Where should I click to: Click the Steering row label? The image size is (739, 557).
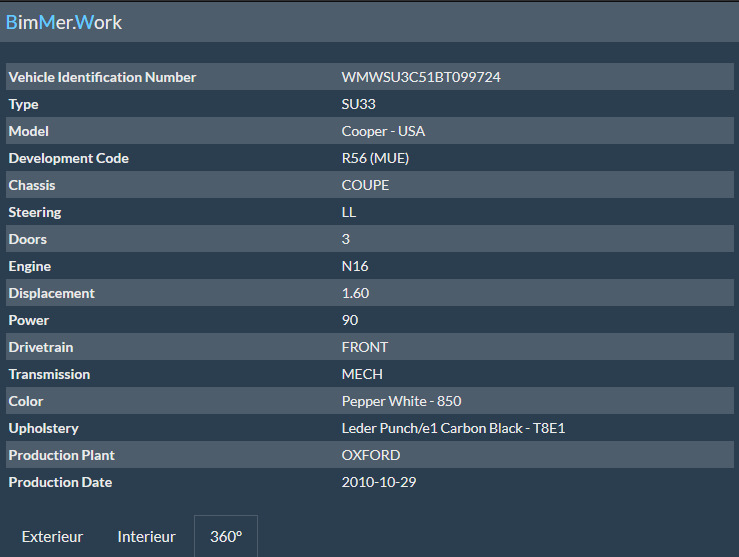point(35,213)
